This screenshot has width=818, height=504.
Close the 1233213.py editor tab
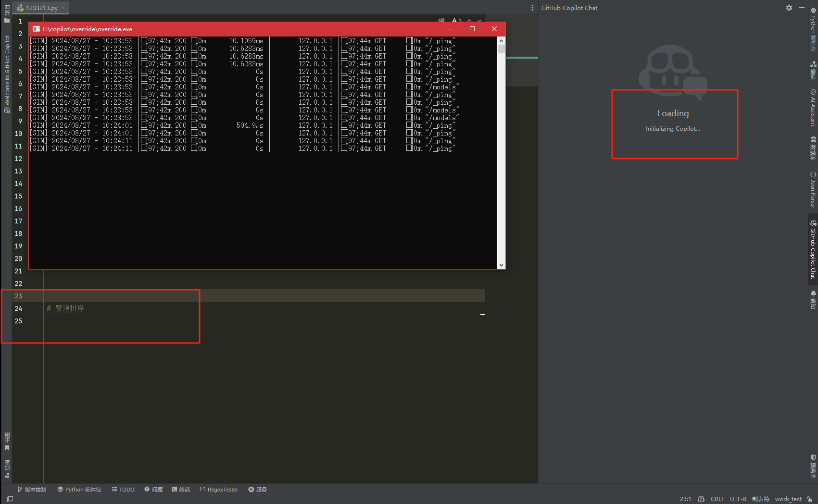point(63,8)
